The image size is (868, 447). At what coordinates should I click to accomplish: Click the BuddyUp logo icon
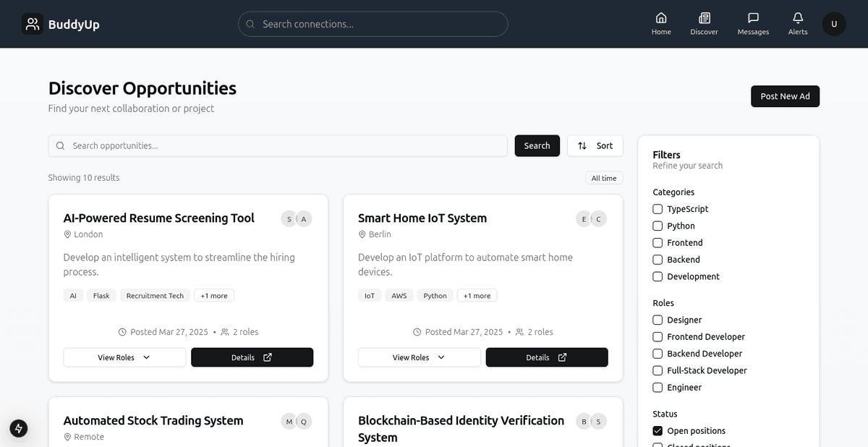coord(32,23)
